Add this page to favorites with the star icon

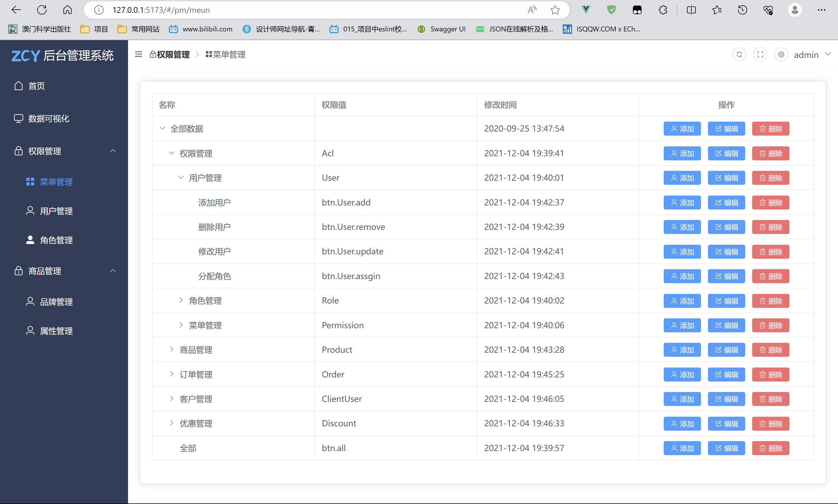coord(555,10)
